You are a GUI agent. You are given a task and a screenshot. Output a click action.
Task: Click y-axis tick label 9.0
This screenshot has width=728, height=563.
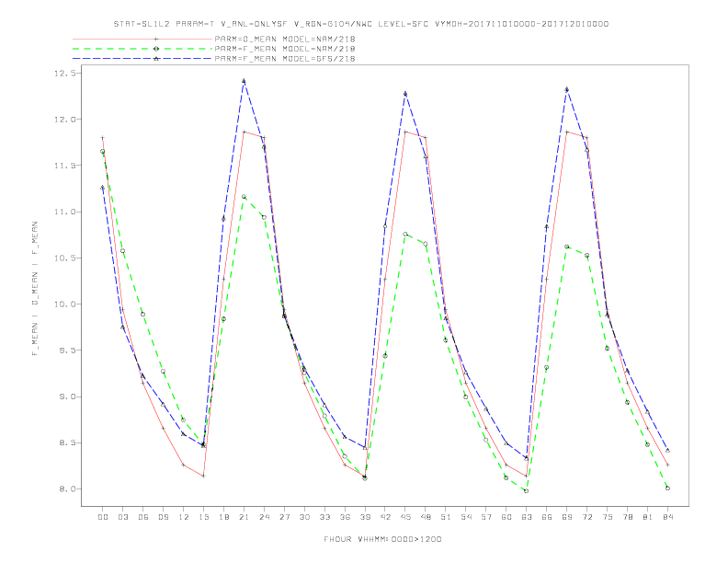(x=67, y=396)
